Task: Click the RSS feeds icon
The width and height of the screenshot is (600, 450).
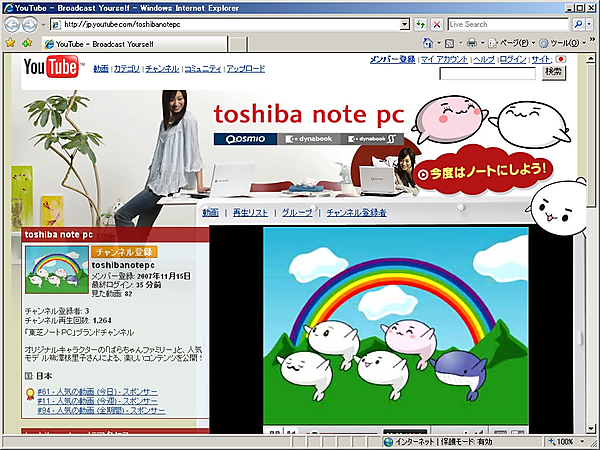Action: point(450,43)
